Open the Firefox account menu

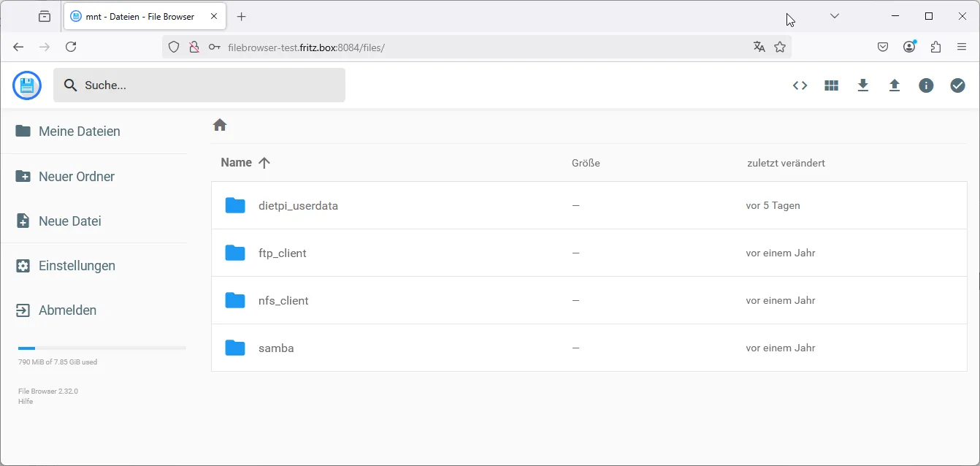pyautogui.click(x=909, y=46)
